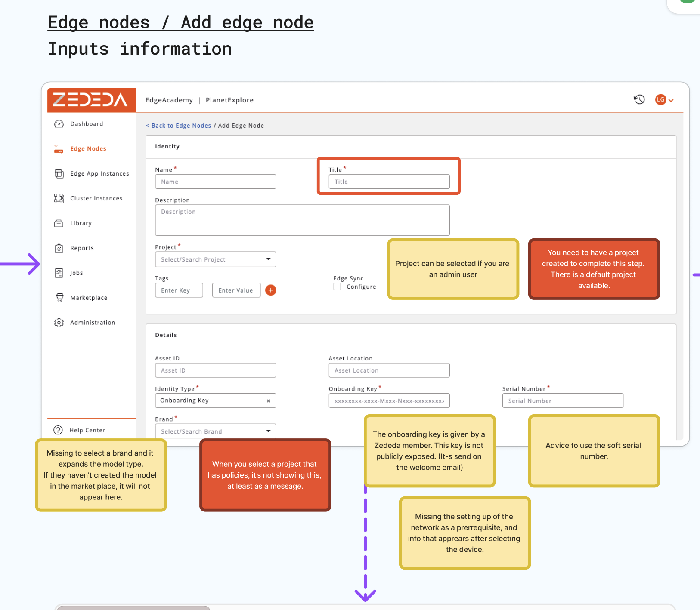Select Edge Nodes in the sidebar

click(88, 149)
